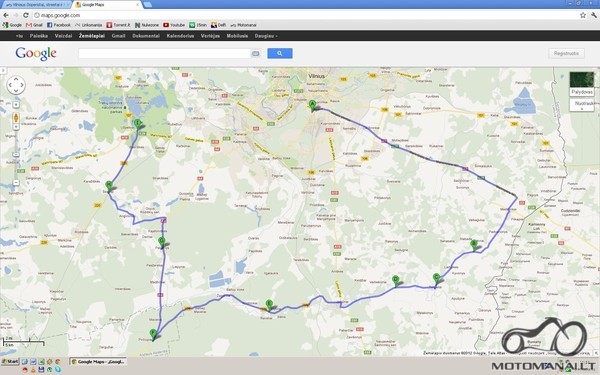Open Gmail in the black Google bar
The image size is (600, 375).
(x=118, y=36)
